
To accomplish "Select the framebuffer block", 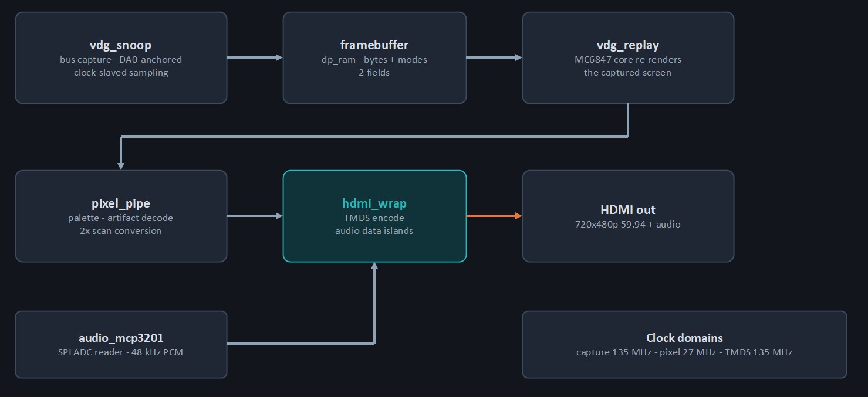I will (374, 58).
